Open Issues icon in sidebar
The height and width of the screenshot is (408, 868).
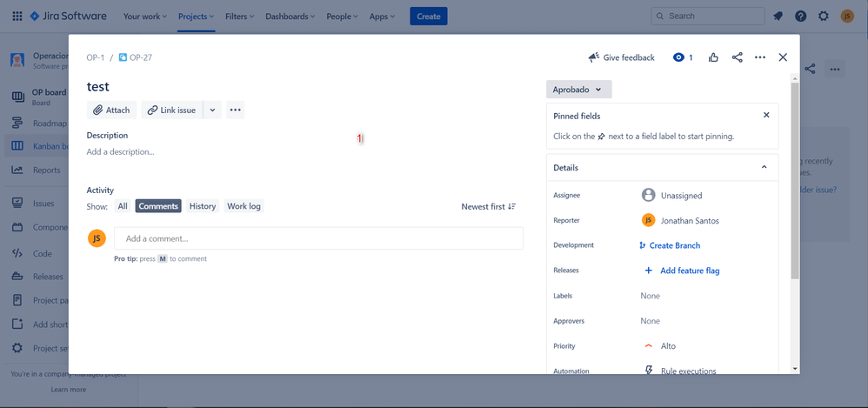tap(17, 203)
